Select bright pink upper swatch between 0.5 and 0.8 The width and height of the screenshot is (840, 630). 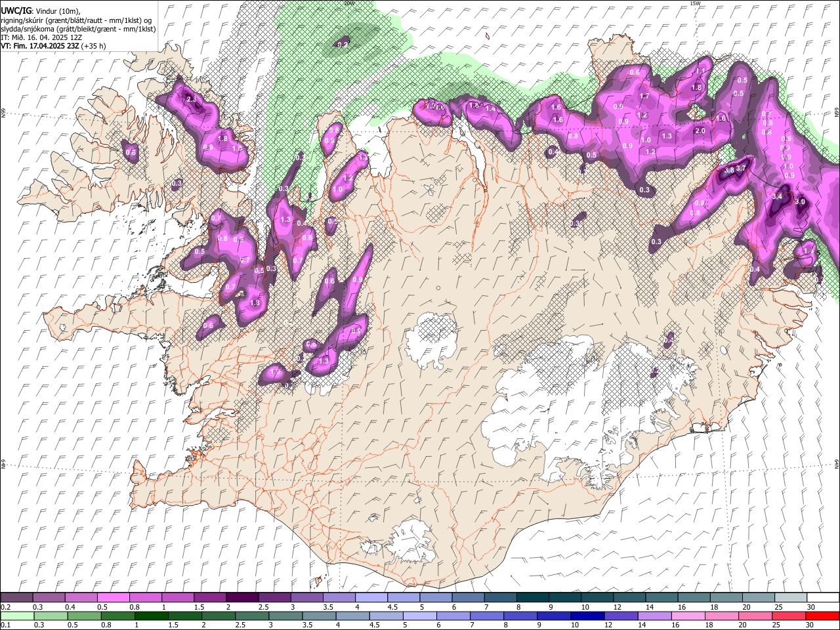pos(113,597)
